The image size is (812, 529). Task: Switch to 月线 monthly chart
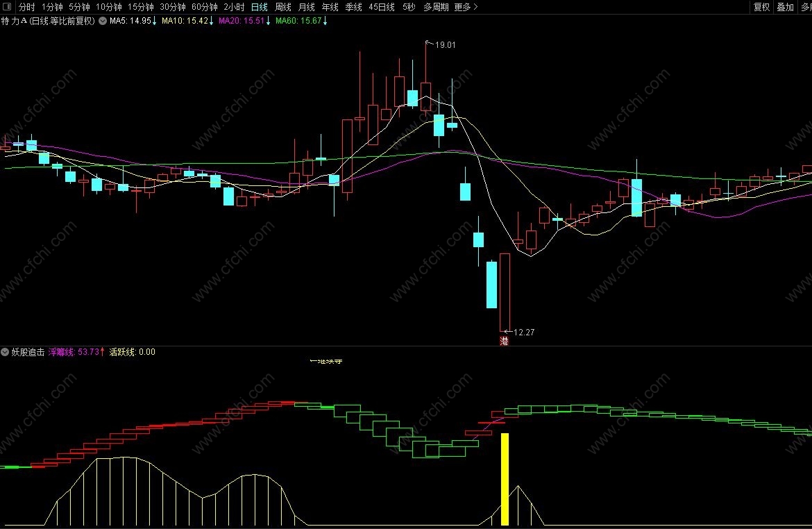pos(307,7)
